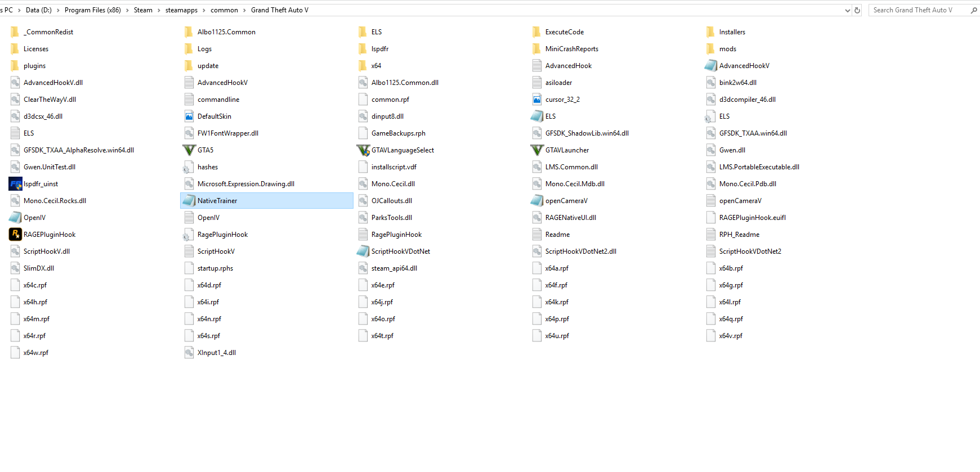Select the file named GameBackups.rph
The image size is (980, 472).
[399, 133]
